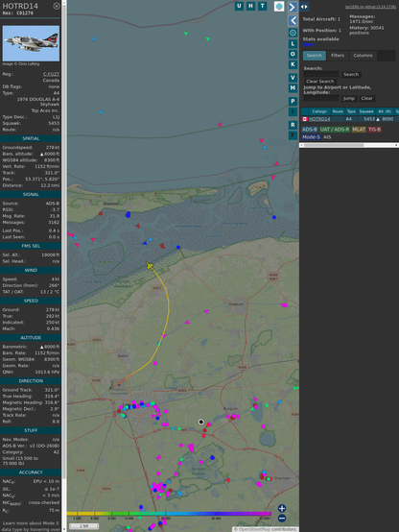Switch to the Columns tab

tap(363, 56)
